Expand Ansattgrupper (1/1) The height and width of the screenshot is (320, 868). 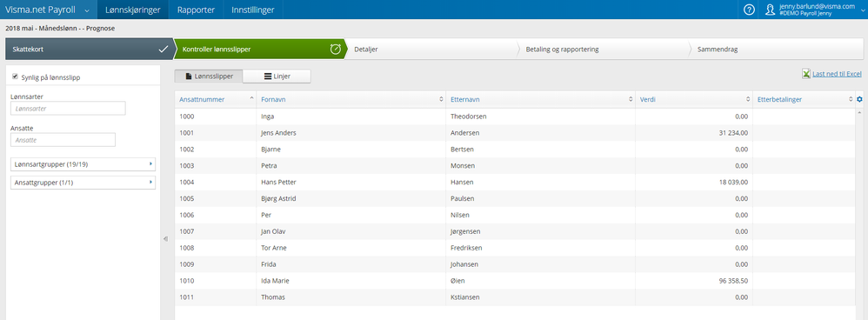click(x=83, y=183)
